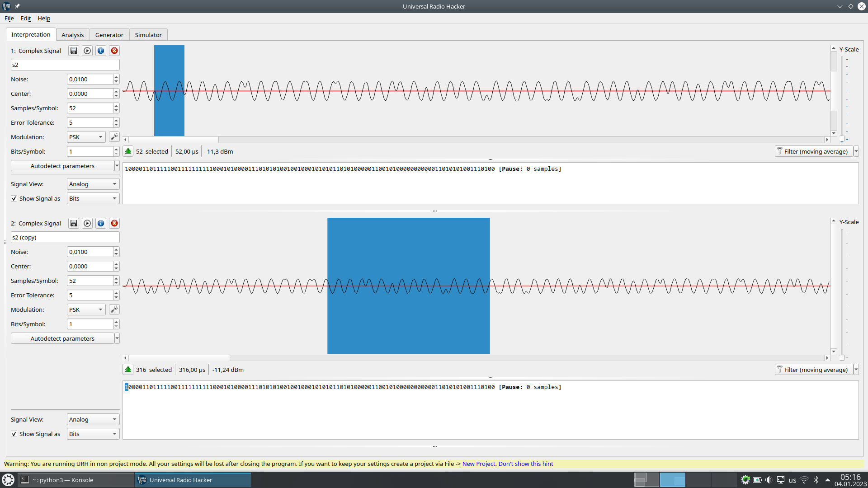This screenshot has height=488, width=868.
Task: Open the Help menu
Action: coord(44,18)
